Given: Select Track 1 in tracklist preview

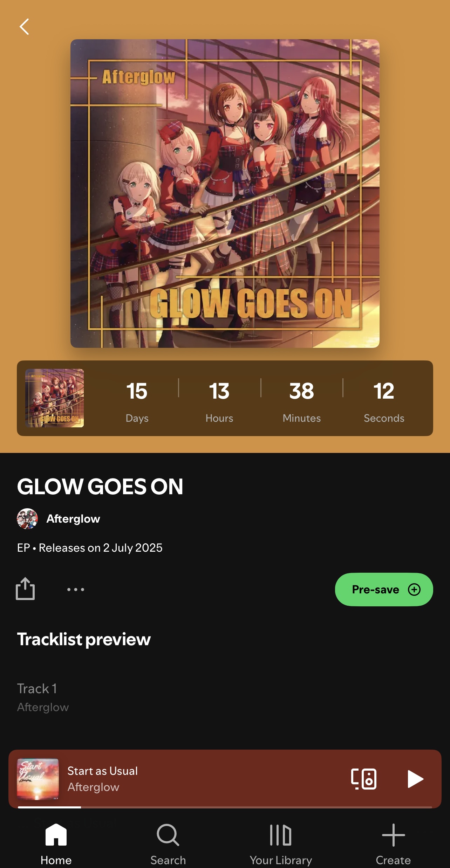Looking at the screenshot, I should pos(225,697).
